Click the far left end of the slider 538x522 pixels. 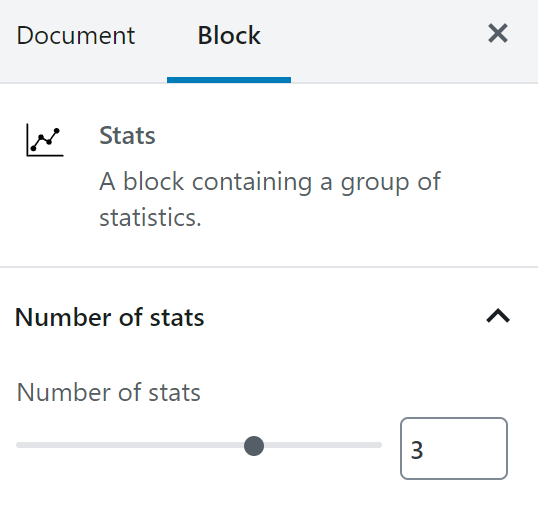coord(18,445)
